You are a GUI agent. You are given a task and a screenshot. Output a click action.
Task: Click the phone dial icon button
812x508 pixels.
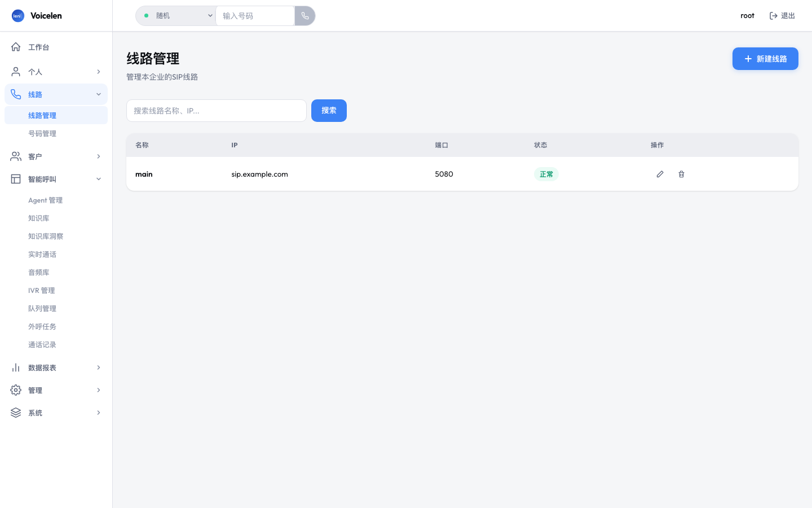pos(305,16)
